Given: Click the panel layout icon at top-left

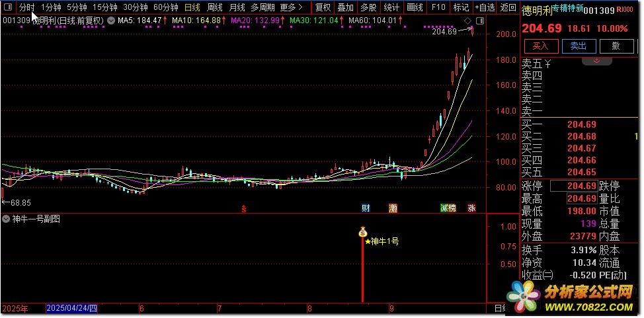Looking at the screenshot, I should coord(8,7).
